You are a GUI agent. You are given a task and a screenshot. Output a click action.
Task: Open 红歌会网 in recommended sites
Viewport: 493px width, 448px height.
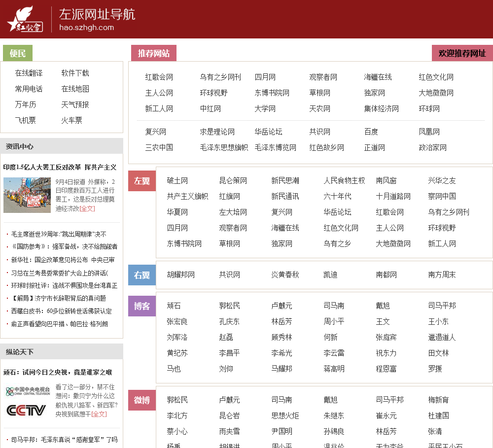[x=159, y=77]
